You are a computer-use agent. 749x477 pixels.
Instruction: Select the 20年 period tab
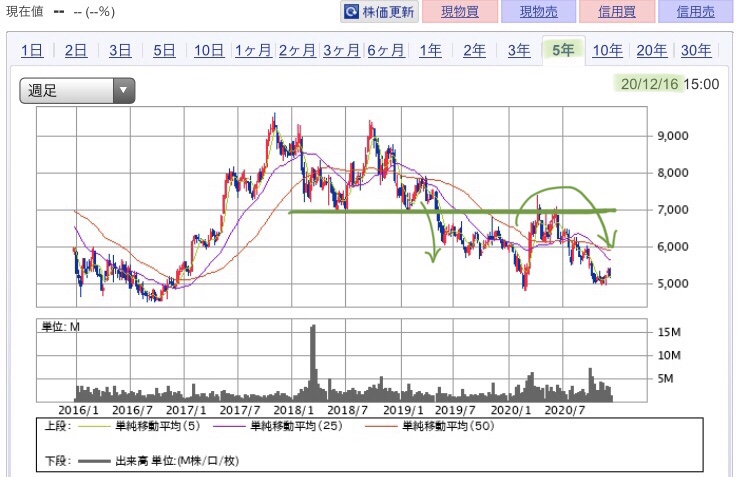[652, 50]
